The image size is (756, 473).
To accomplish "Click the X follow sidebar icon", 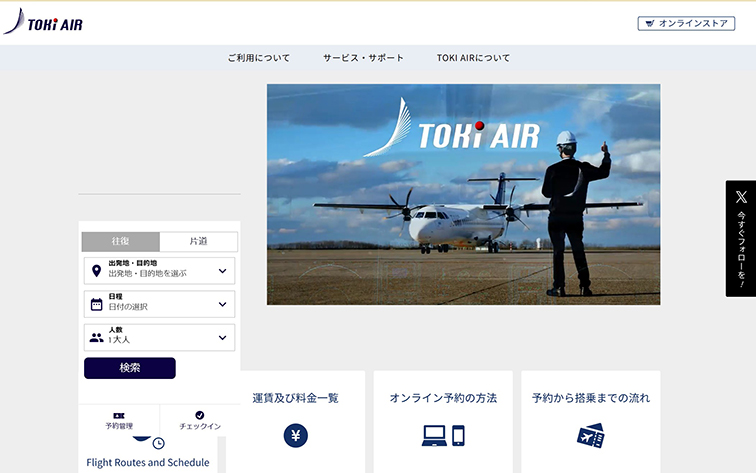I will tap(742, 197).
